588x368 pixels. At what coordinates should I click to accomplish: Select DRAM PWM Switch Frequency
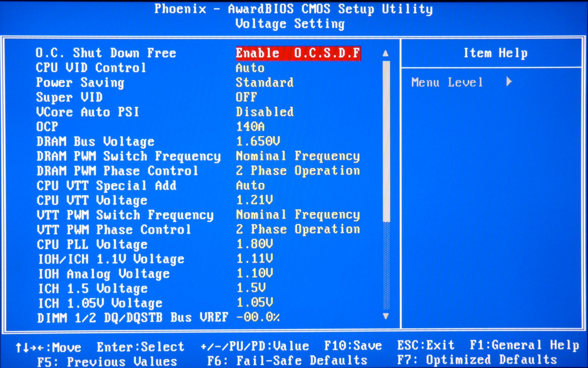point(129,156)
